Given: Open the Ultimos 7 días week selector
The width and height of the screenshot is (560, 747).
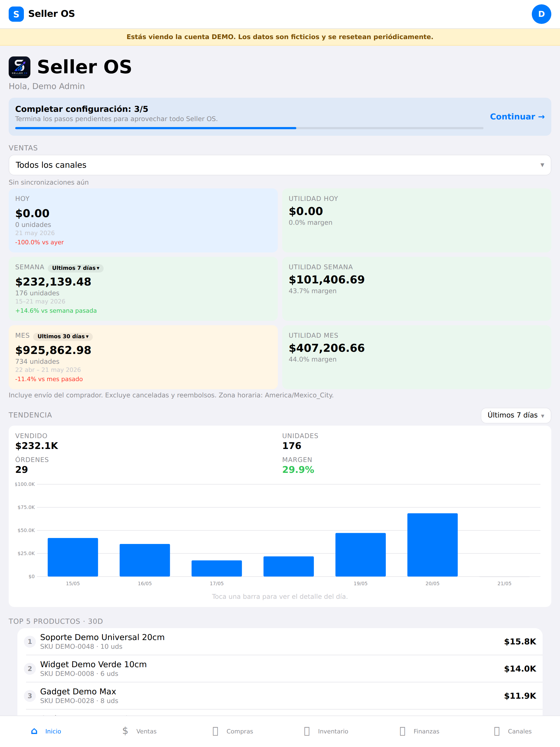Looking at the screenshot, I should [x=76, y=268].
